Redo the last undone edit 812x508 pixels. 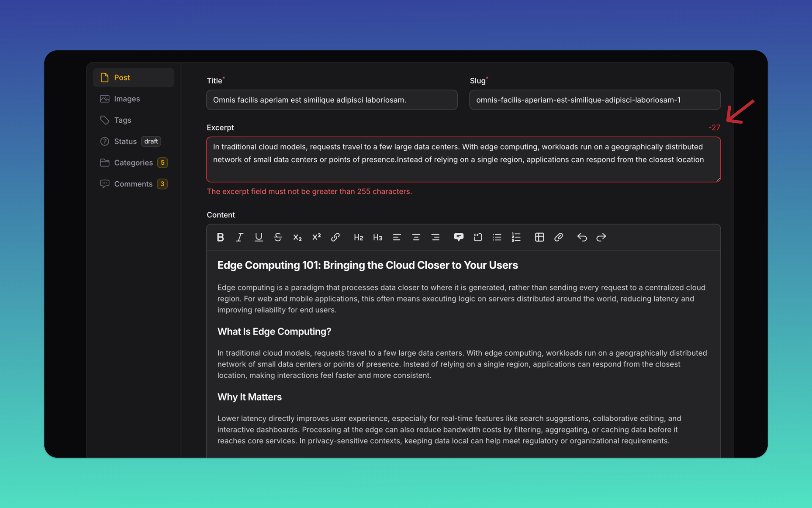(x=601, y=237)
